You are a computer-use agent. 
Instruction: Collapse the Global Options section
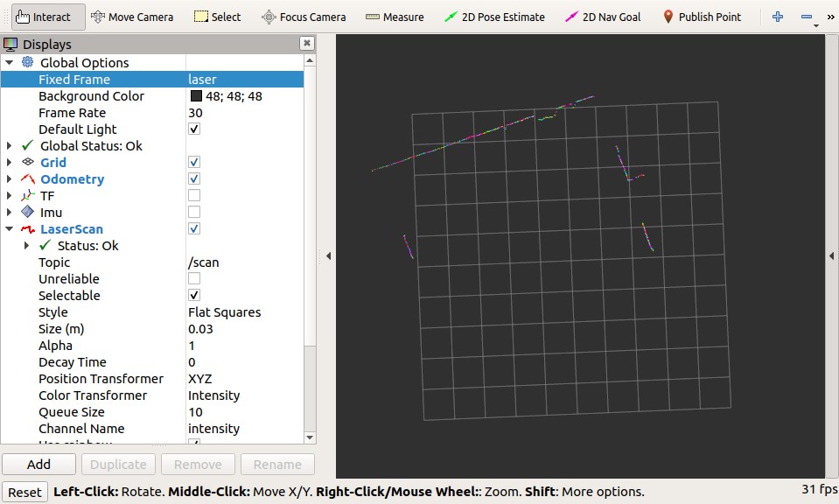9,63
